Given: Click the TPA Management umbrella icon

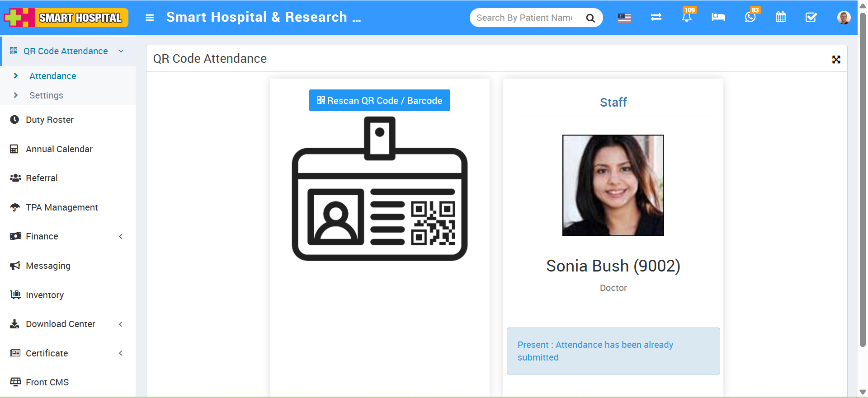Looking at the screenshot, I should 15,207.
